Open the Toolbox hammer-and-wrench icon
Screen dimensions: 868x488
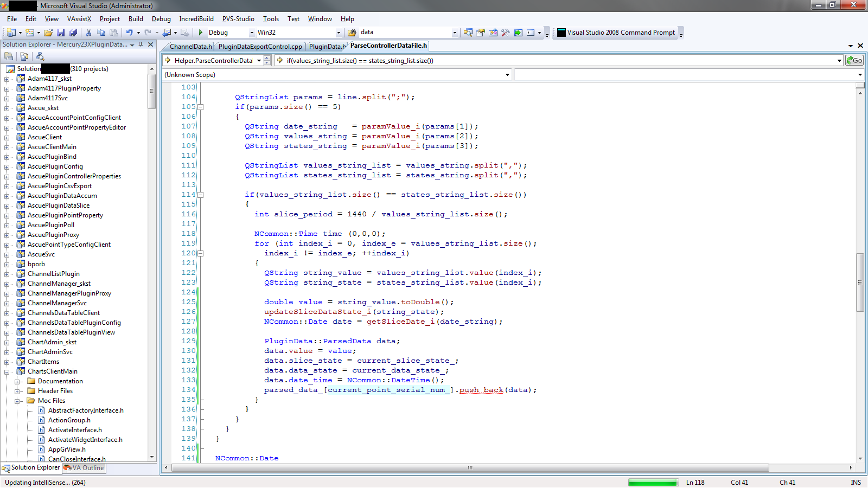pos(505,33)
